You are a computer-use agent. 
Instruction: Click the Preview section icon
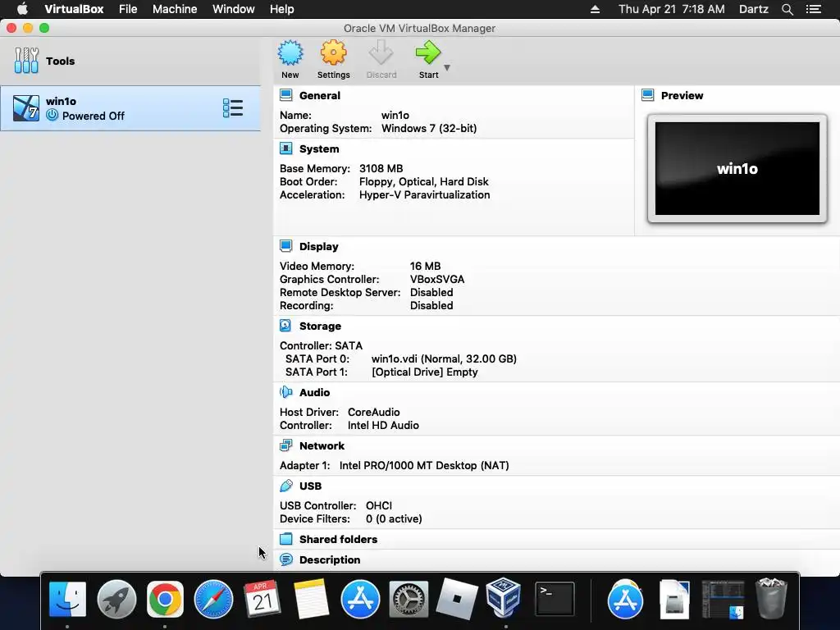coord(648,95)
